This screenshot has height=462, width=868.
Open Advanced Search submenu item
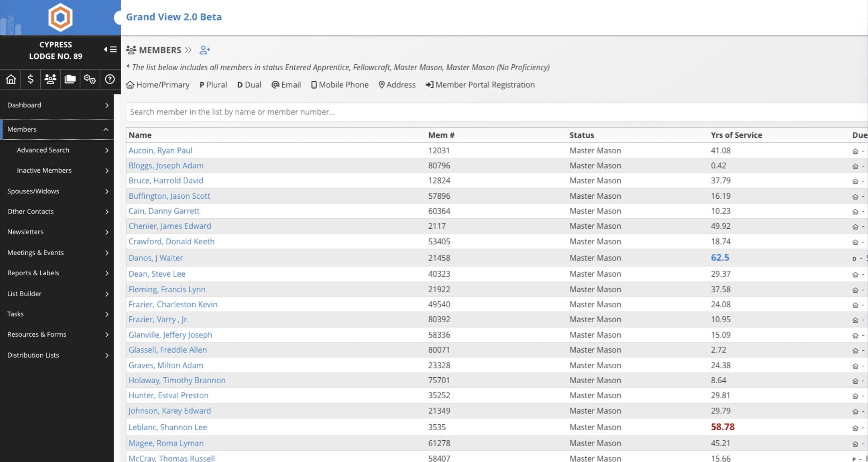pyautogui.click(x=43, y=150)
